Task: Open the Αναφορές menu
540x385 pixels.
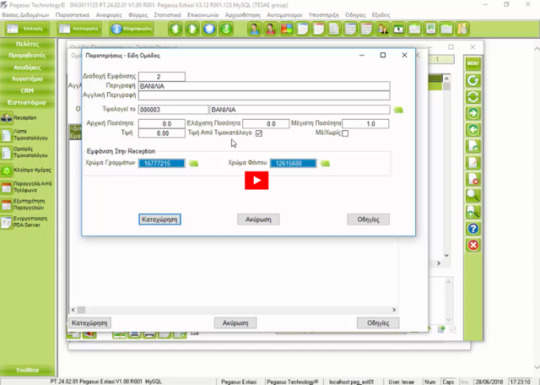Action: [x=108, y=15]
